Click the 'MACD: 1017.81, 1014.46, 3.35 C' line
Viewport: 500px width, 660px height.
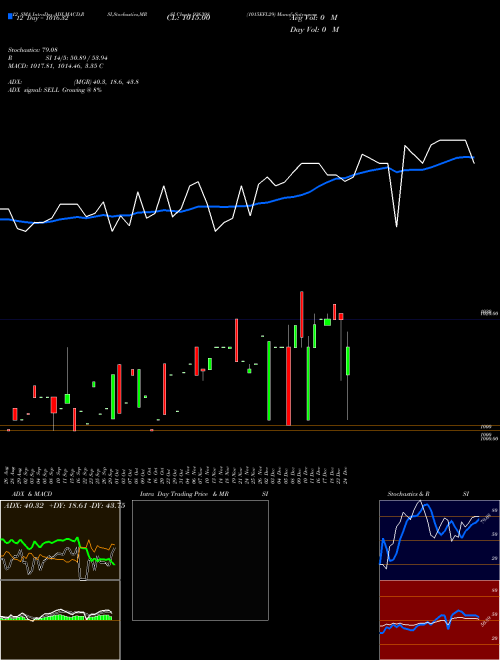56,66
